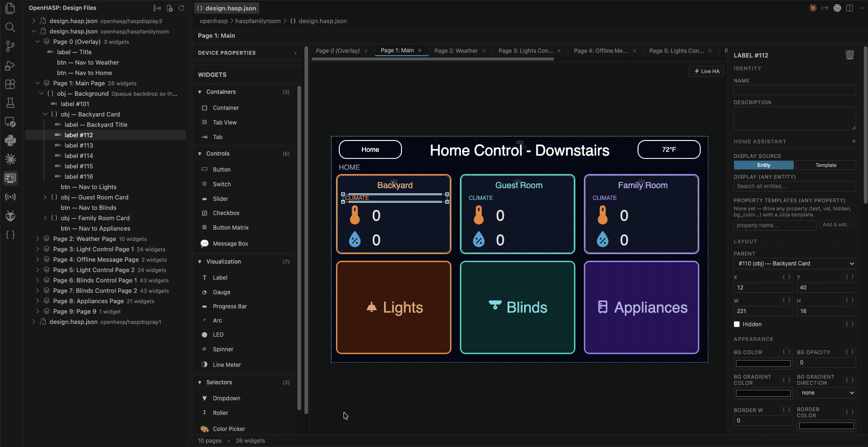Collapse the Selectors widget group
Screen dimensions: 868x447
(x=200, y=382)
